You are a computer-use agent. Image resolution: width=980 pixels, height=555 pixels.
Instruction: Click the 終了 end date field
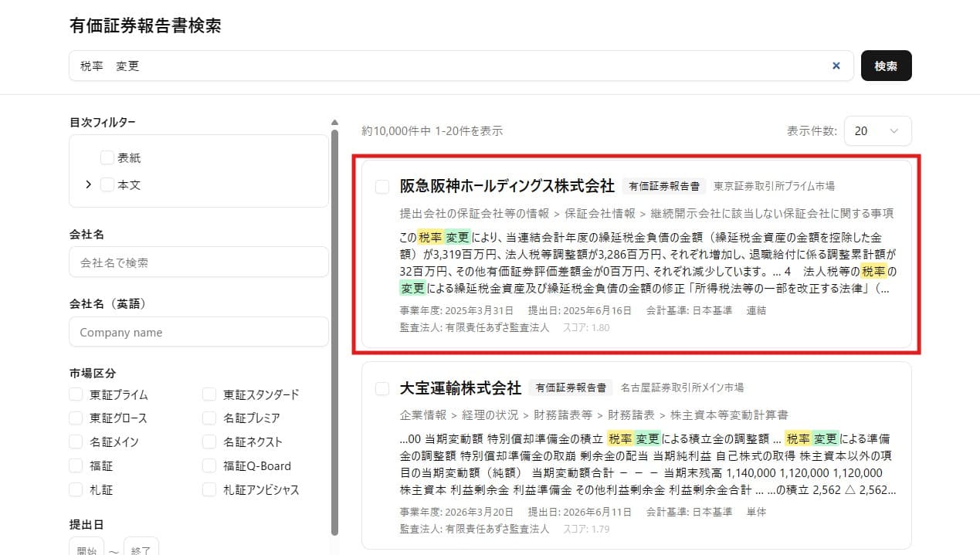[x=141, y=548]
